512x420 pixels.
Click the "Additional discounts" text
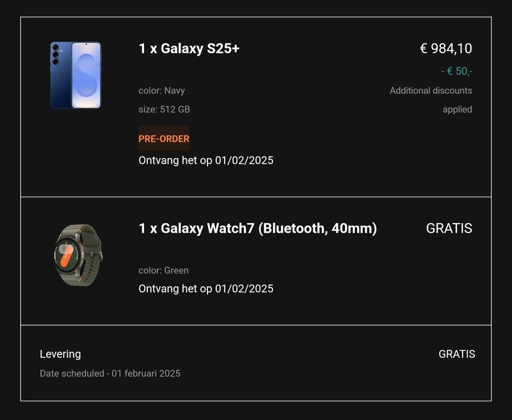pos(431,91)
